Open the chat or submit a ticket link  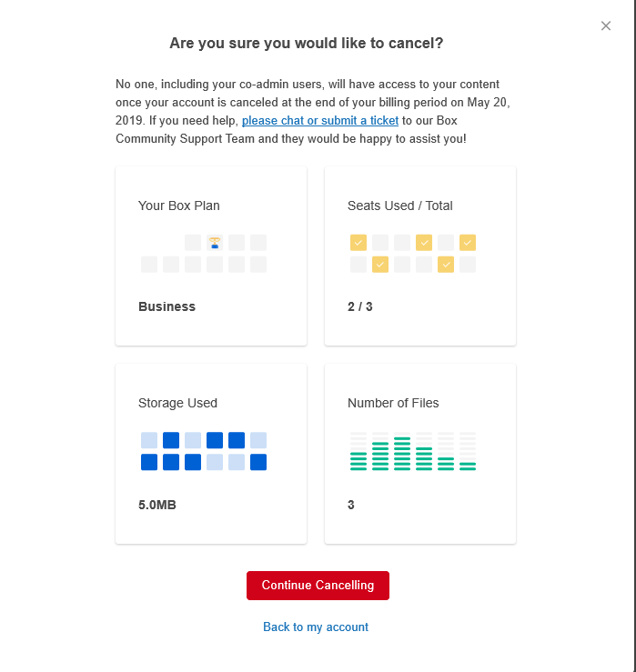(x=320, y=121)
